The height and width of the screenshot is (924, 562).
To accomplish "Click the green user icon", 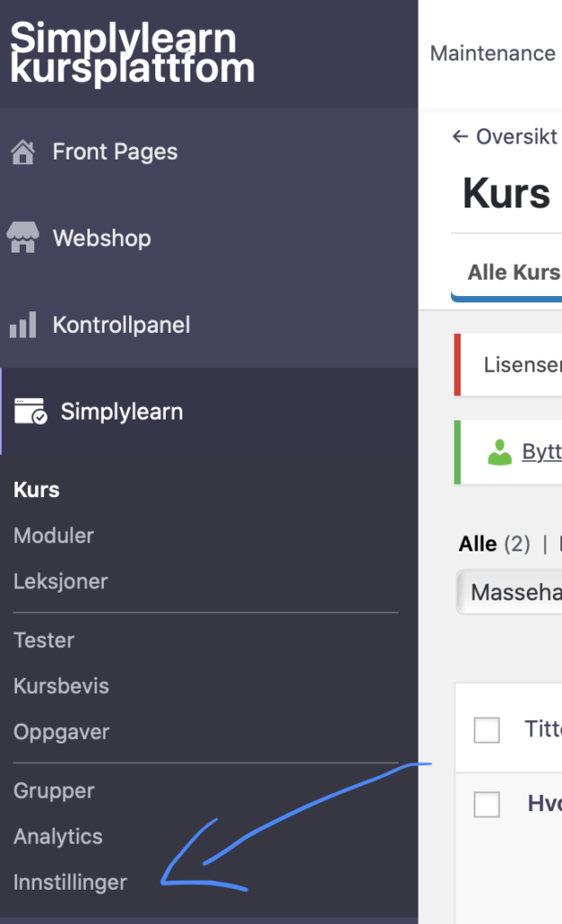I will tap(499, 452).
